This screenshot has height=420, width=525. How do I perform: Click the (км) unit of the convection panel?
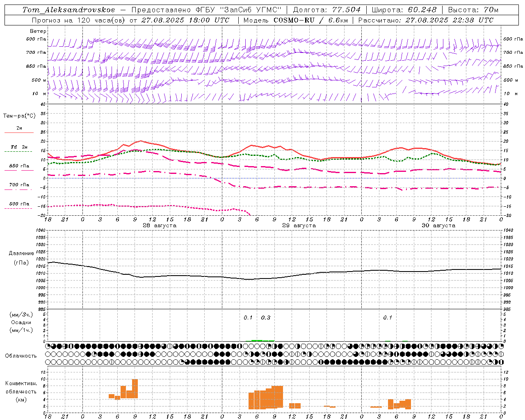point(21,399)
